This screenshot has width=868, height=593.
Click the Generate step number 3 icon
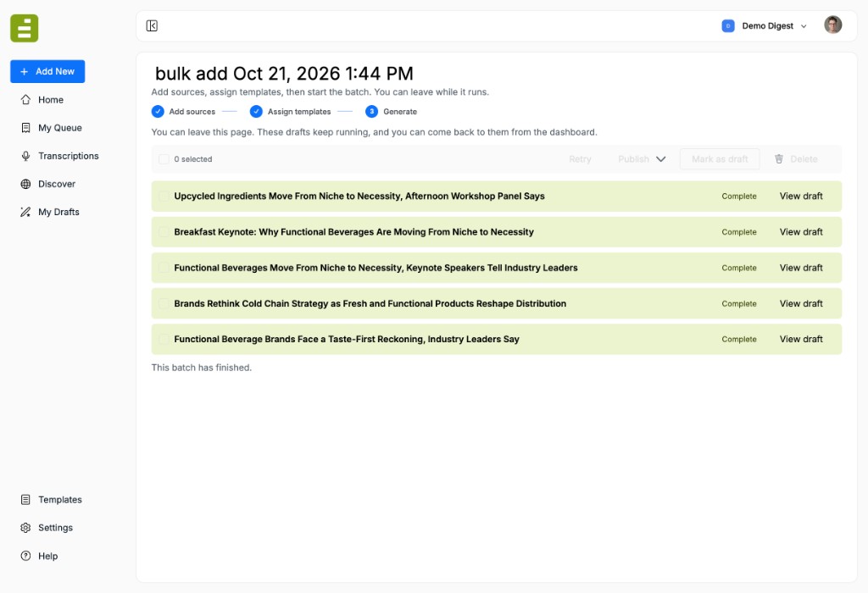click(x=371, y=111)
